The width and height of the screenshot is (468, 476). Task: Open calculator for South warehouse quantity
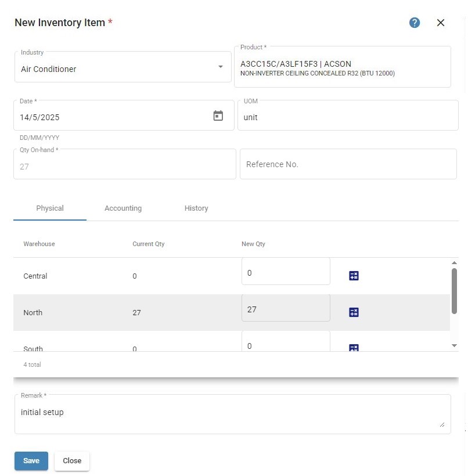(354, 348)
